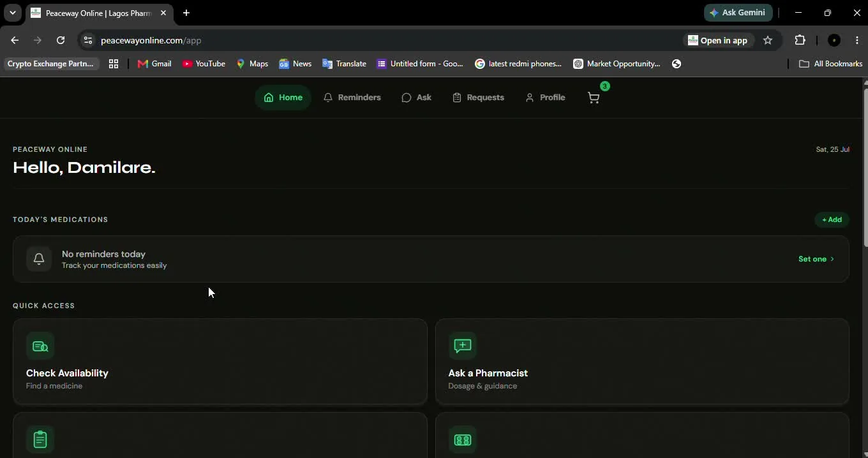The image size is (868, 458).
Task: Click Set one reminder link
Action: pos(816,259)
